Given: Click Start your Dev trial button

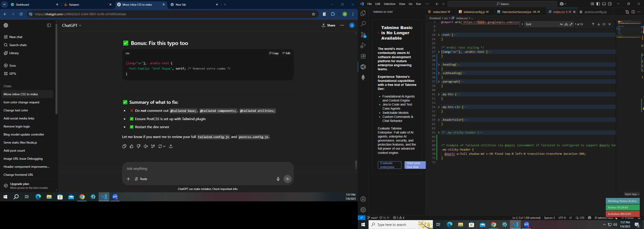Looking at the screenshot, I should click(x=415, y=165).
